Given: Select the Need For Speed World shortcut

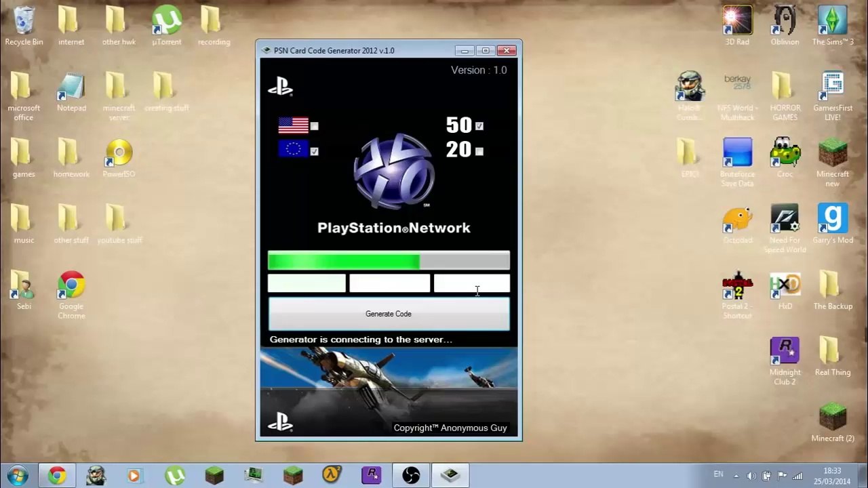Looking at the screenshot, I should tap(785, 229).
